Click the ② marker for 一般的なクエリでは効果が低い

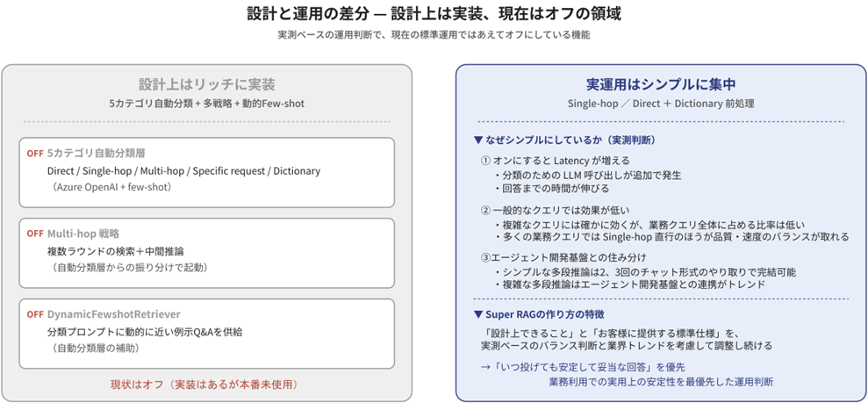[485, 211]
